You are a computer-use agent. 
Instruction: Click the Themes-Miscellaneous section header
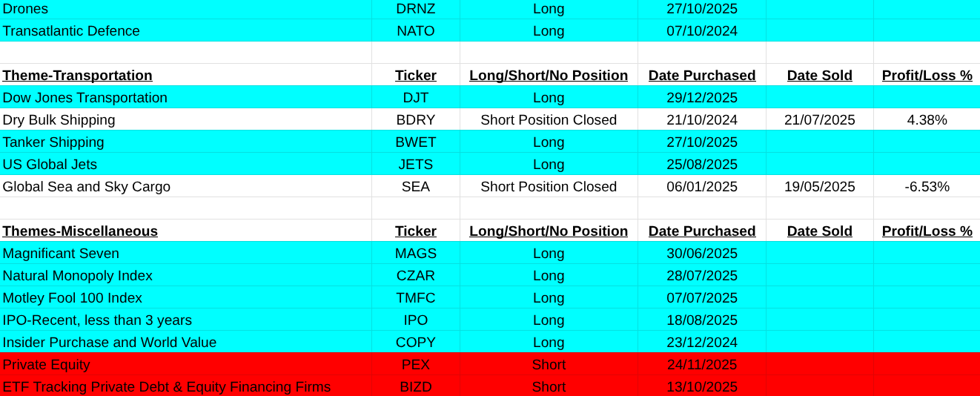80,231
